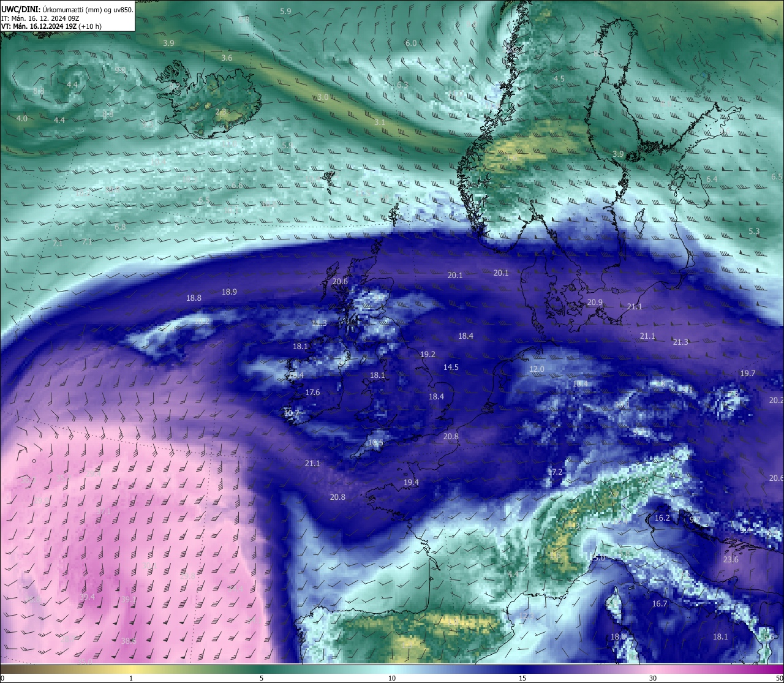Click the 19.4 value label over Brittany
Viewport: 784px width, 683px height.
[x=411, y=482]
